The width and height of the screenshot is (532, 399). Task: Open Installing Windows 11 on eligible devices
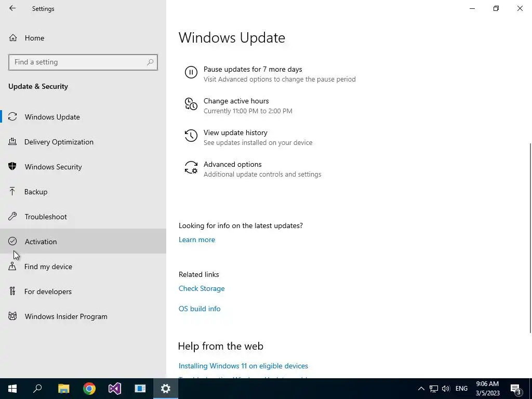(243, 366)
